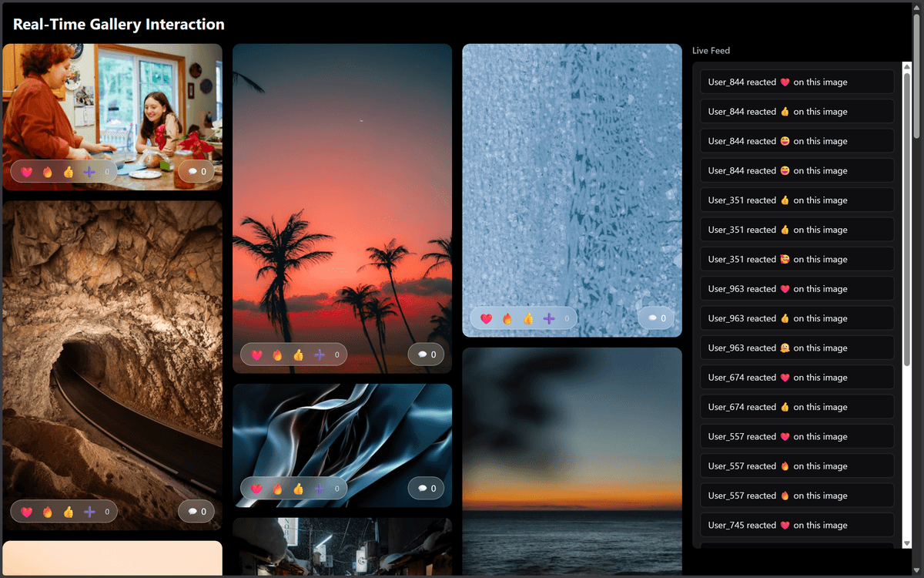Select the ocean sunset image in the gallery
Screen dimensions: 924x578
pos(571,462)
